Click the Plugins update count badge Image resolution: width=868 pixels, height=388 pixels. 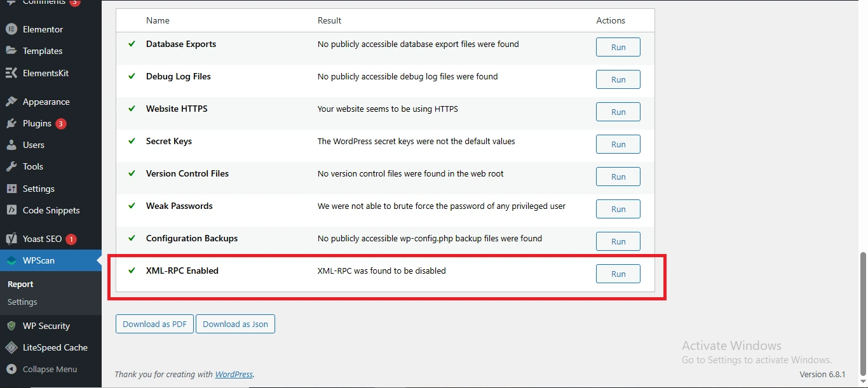click(x=61, y=124)
